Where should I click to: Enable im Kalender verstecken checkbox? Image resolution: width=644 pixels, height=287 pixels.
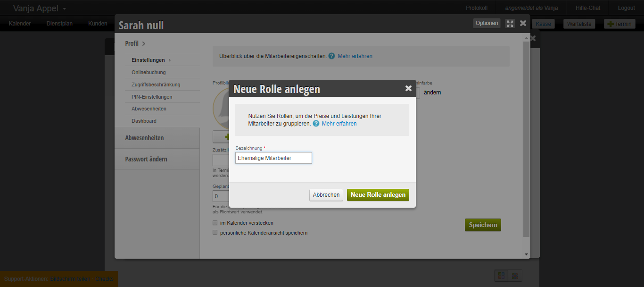[215, 223]
